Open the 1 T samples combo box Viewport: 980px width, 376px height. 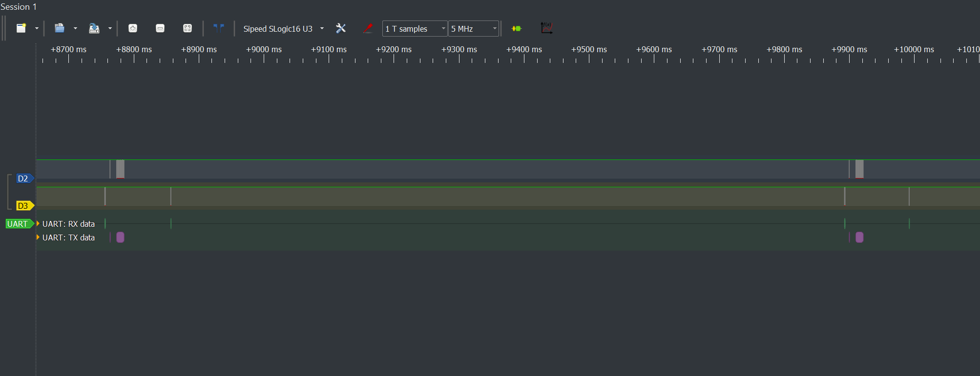(415, 29)
